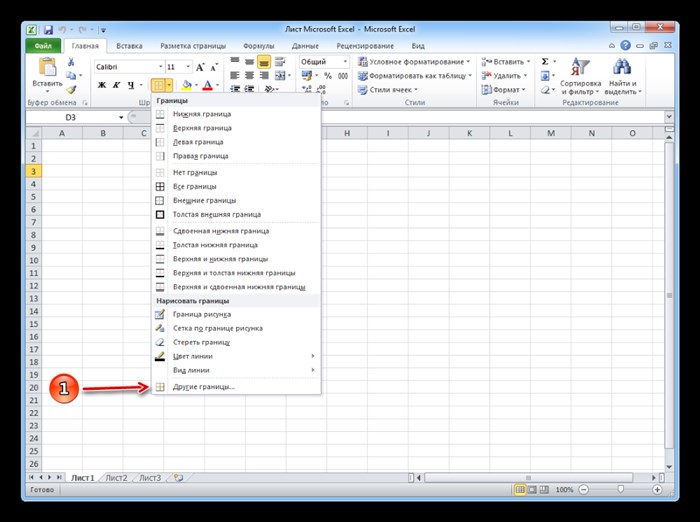Switch to the Данные tab
The width and height of the screenshot is (700, 522).
[305, 46]
